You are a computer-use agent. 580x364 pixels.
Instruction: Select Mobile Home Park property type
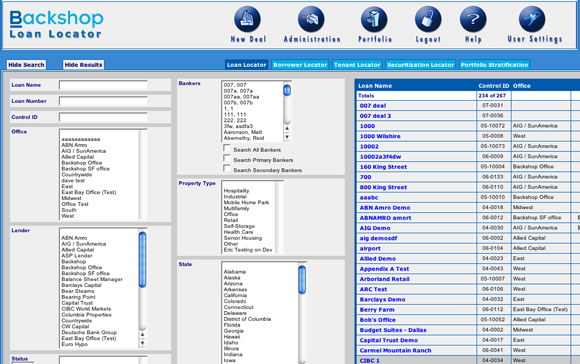pyautogui.click(x=246, y=203)
